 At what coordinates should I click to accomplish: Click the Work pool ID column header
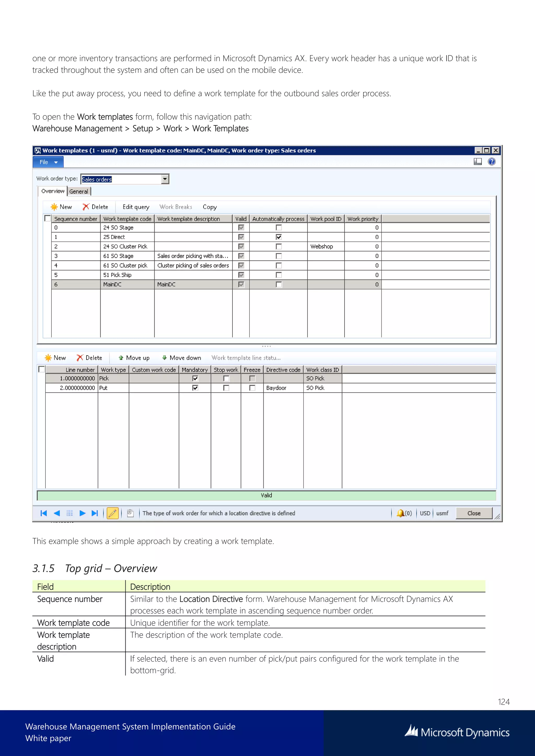(x=326, y=219)
